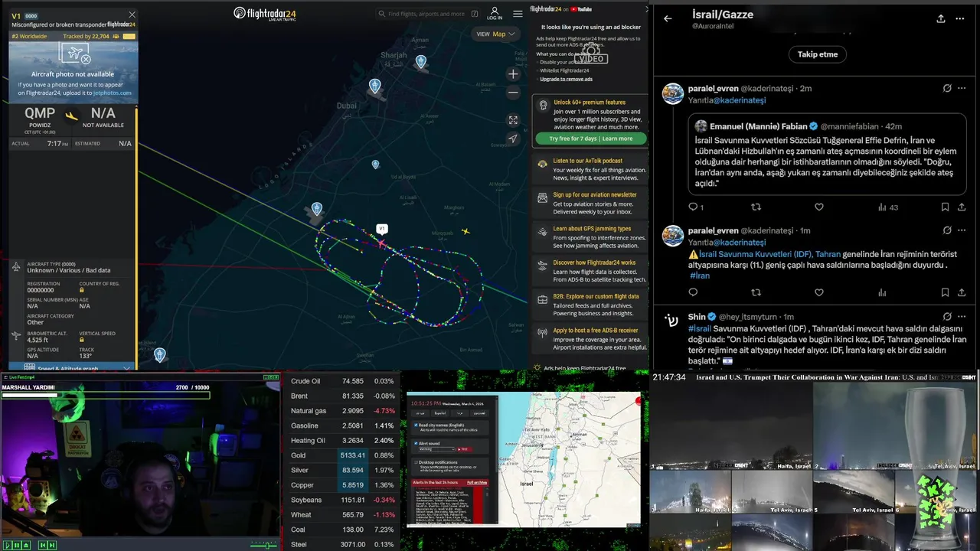Open the jetphotos.com link

pyautogui.click(x=113, y=93)
